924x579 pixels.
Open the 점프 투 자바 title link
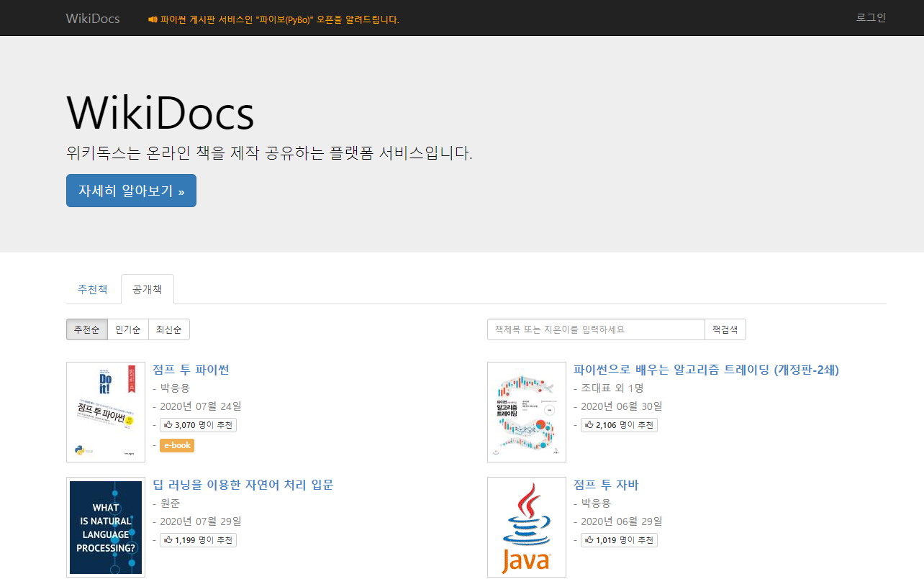606,485
